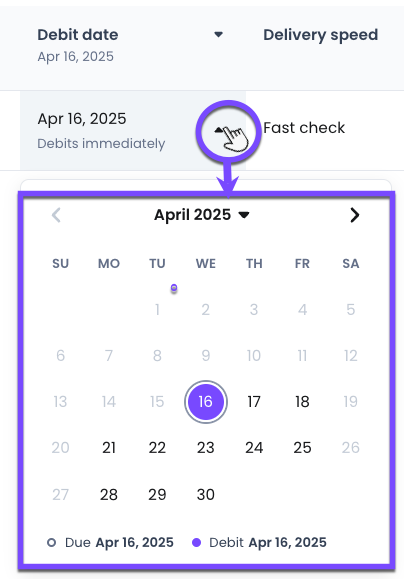Click the Debit date column header

78,35
